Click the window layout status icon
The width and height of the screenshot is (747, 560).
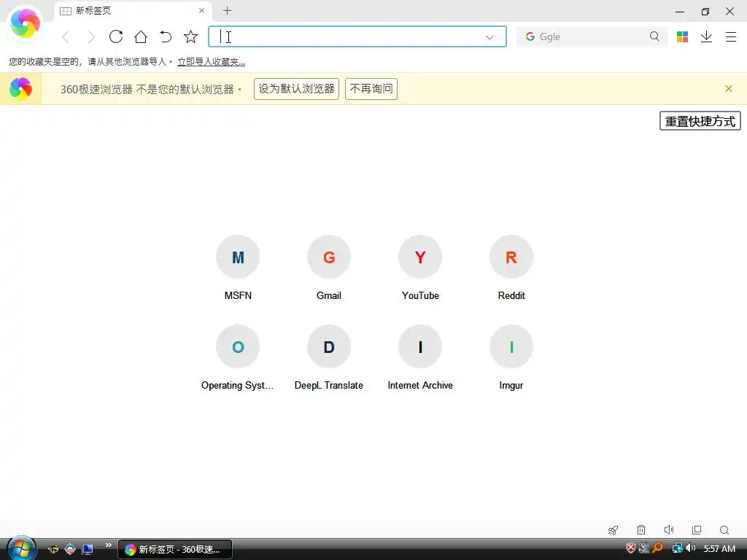(697, 530)
